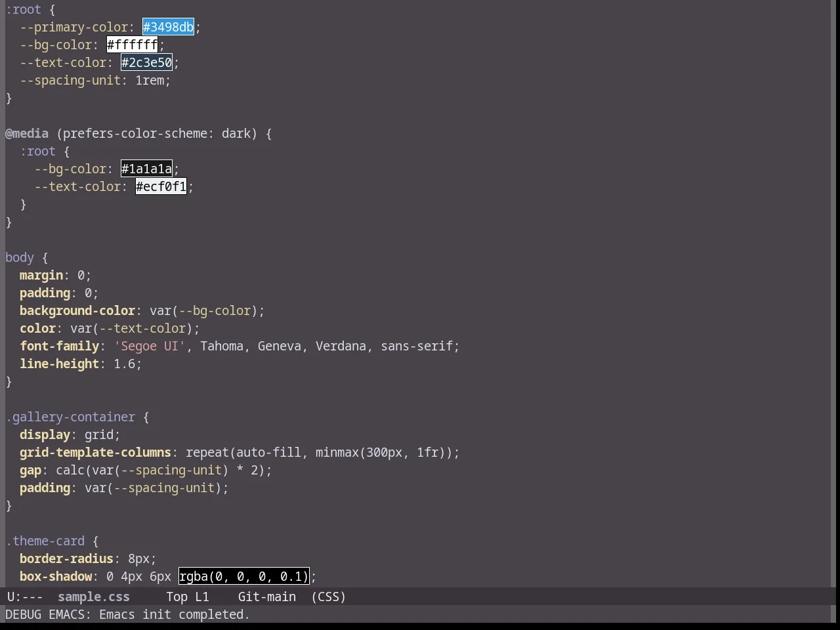The width and height of the screenshot is (840, 630).
Task: Click the 'Segoe UI' string
Action: tap(150, 346)
